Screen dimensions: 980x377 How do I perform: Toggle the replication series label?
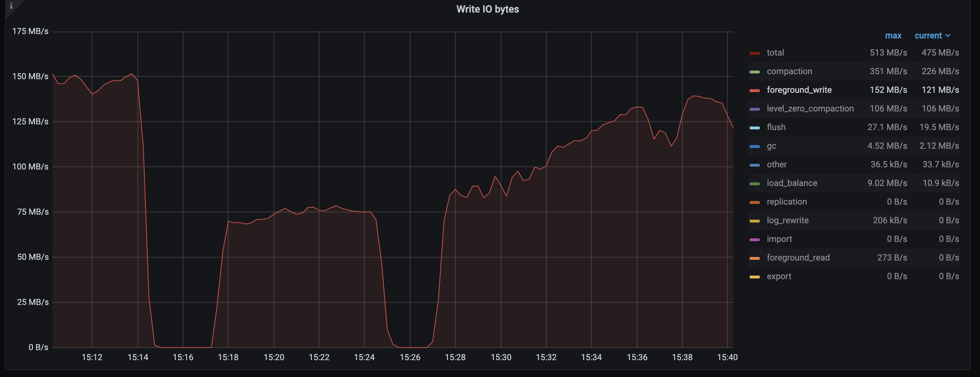point(786,202)
